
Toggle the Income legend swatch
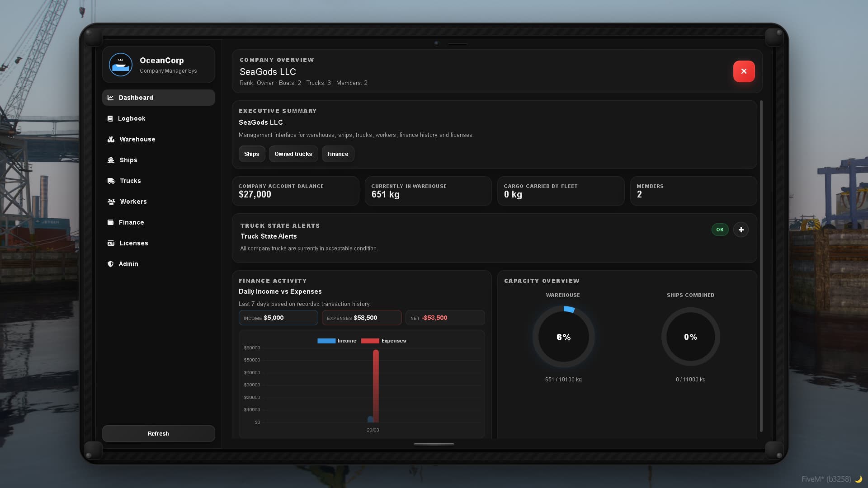pyautogui.click(x=326, y=341)
